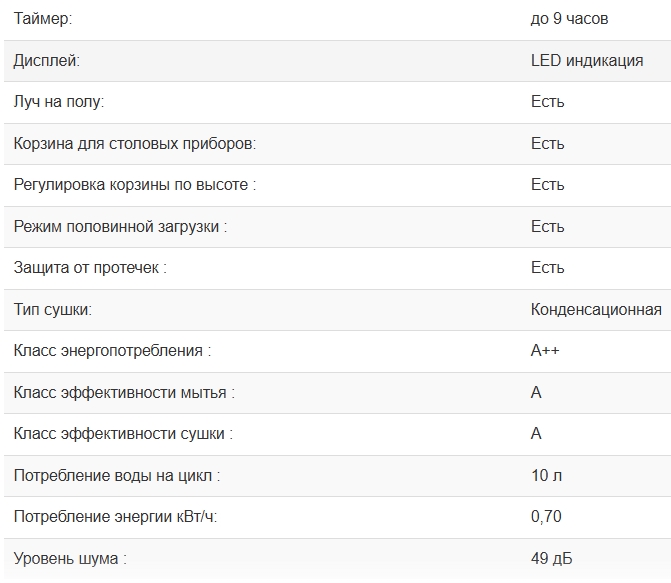The height and width of the screenshot is (583, 671).
Task: Select "Потребление воды на цикл" label
Action: 117,476
